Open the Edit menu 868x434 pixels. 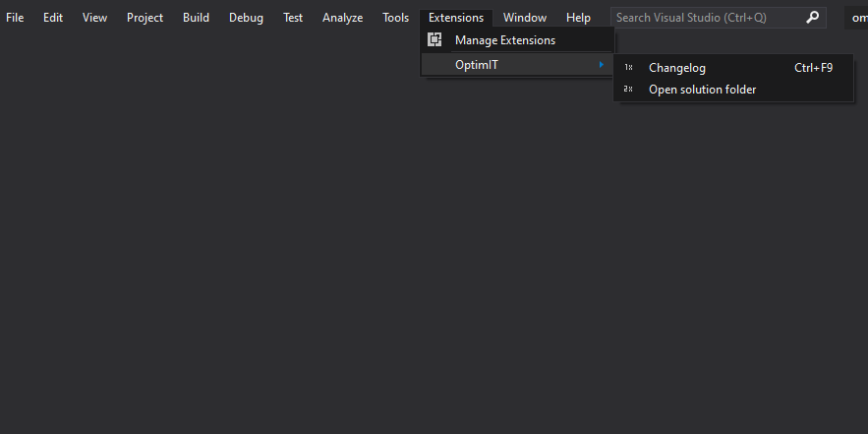pyautogui.click(x=53, y=18)
